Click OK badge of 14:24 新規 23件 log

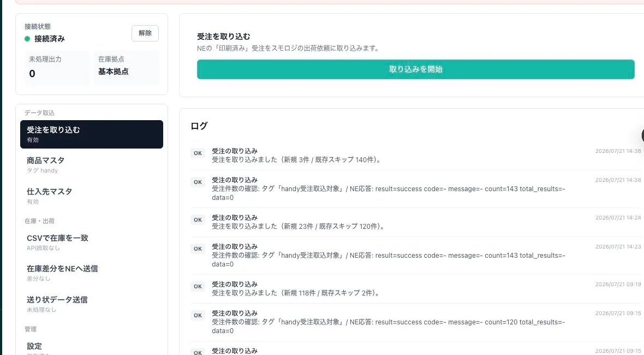point(198,220)
